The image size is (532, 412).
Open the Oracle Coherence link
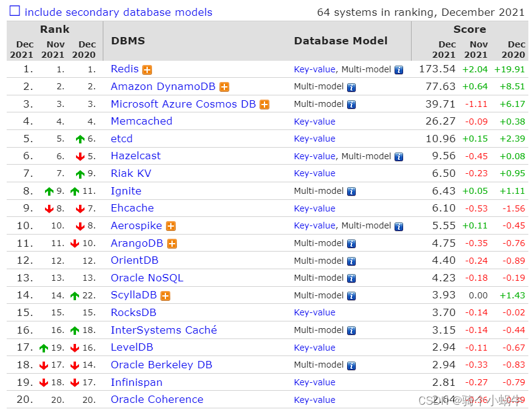(157, 399)
